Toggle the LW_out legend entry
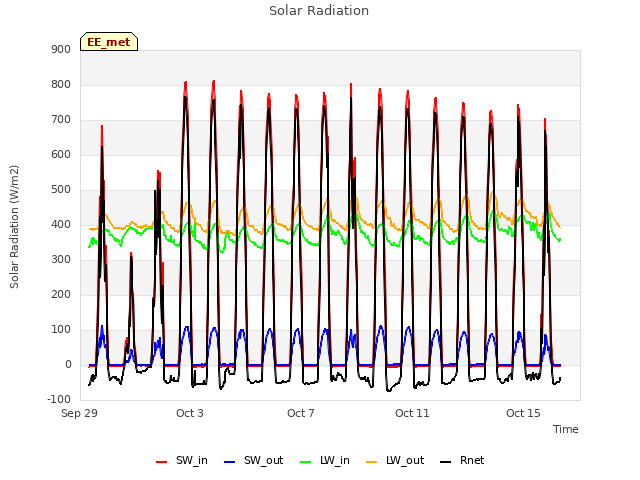This screenshot has height=480, width=640. coord(395,460)
